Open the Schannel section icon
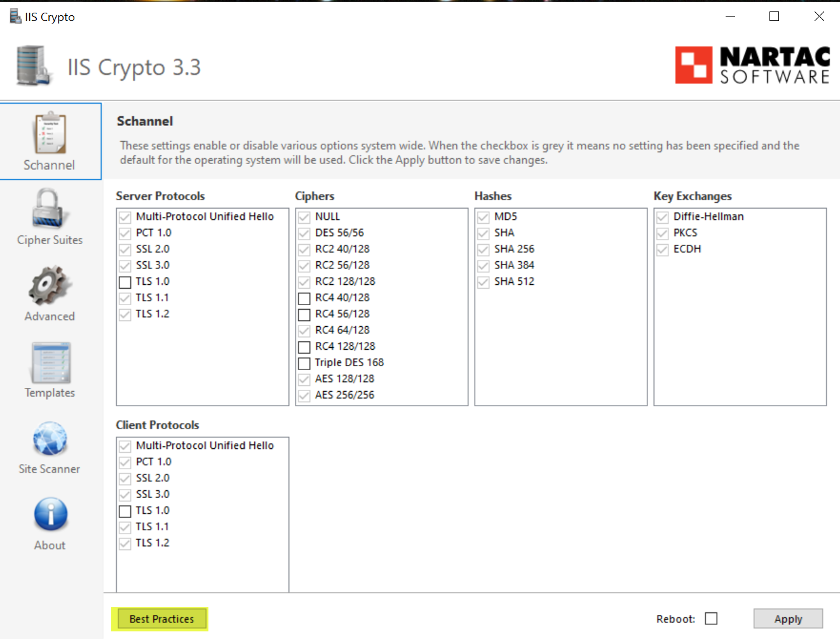 50,134
